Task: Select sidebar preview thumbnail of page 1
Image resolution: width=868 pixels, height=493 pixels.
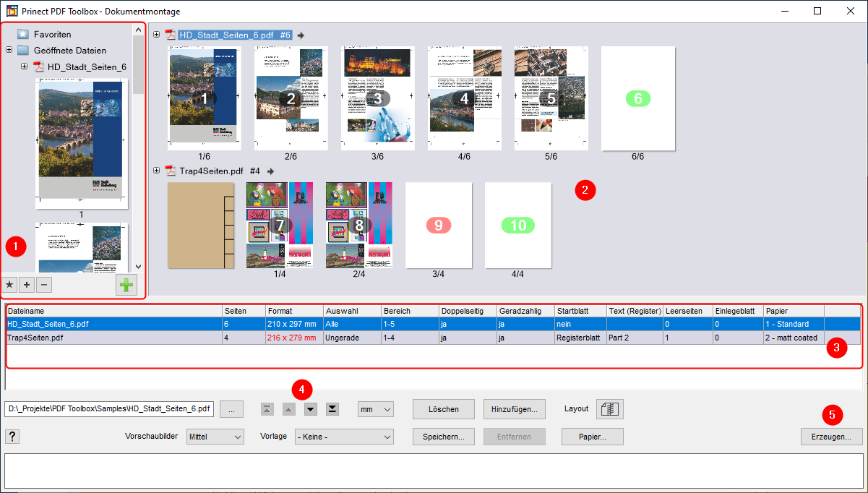Action: coord(82,143)
